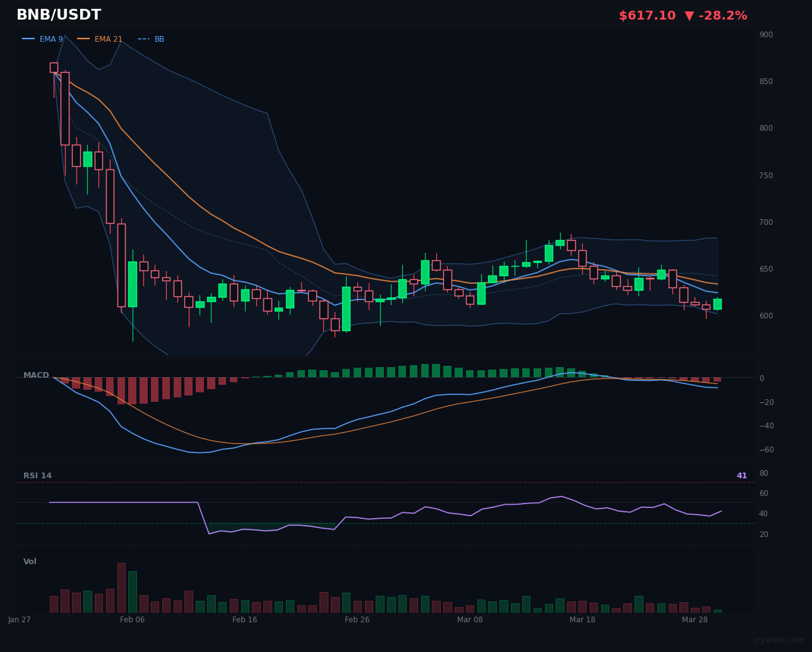Expand the Vol panel
This screenshot has height=652, width=812.
click(x=29, y=561)
